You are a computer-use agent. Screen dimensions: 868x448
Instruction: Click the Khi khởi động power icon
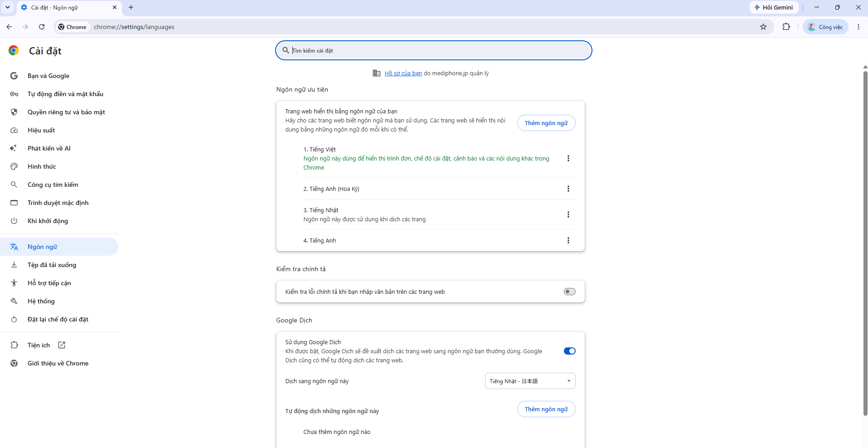[x=14, y=221]
